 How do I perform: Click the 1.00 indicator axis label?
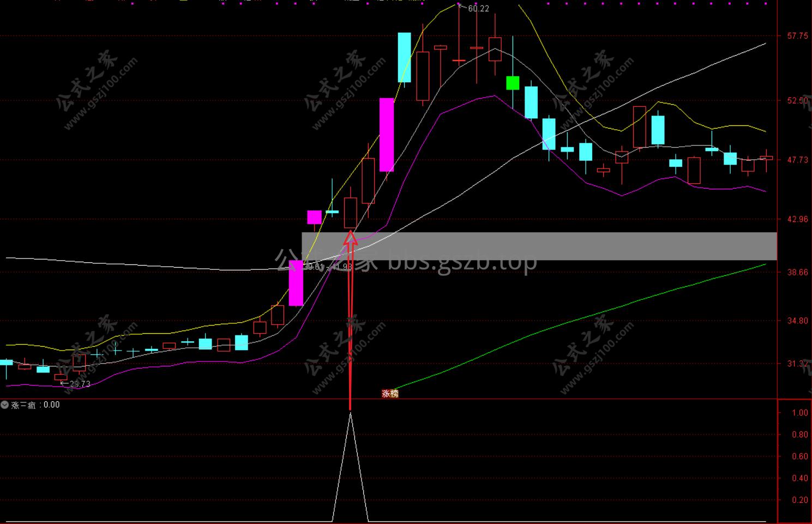(799, 413)
